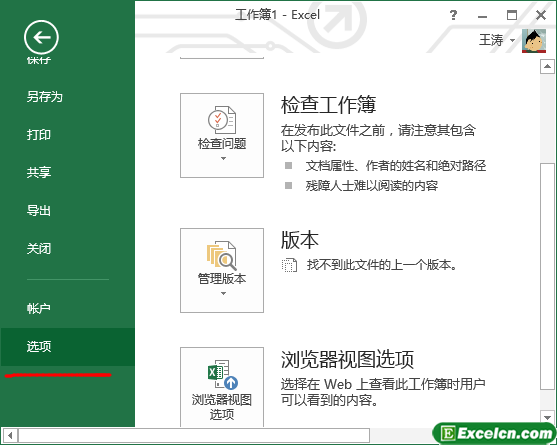Open the 打印 menu item
557x445 pixels.
click(39, 135)
